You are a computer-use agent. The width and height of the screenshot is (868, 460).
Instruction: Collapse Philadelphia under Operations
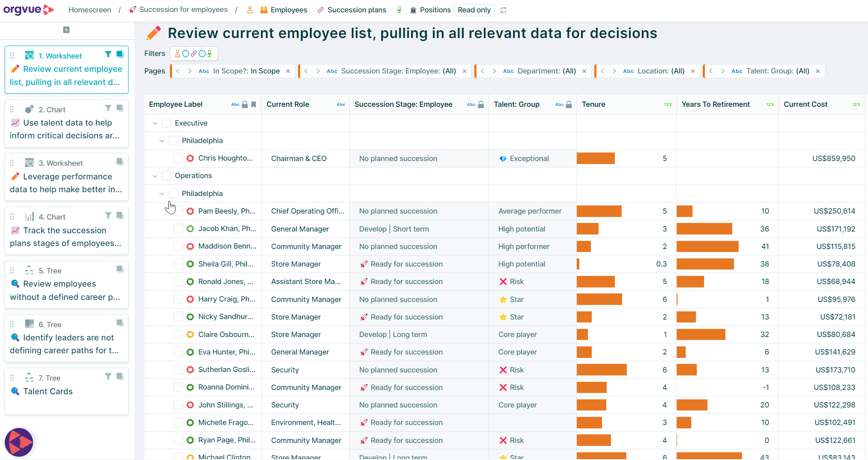[162, 193]
